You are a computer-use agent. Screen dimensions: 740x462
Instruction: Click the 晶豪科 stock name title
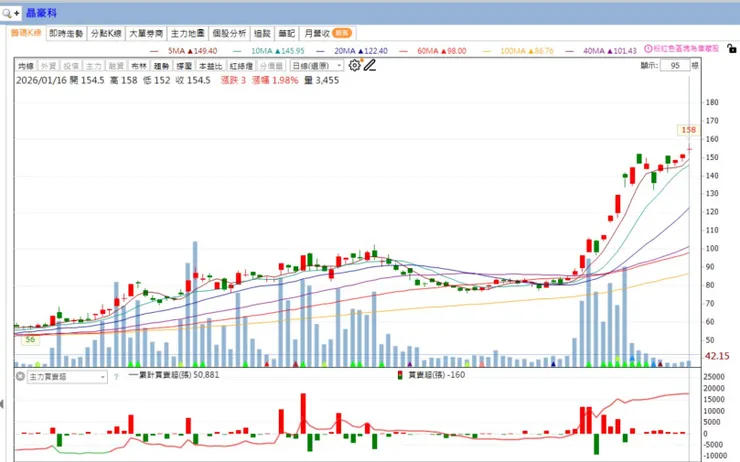42,13
